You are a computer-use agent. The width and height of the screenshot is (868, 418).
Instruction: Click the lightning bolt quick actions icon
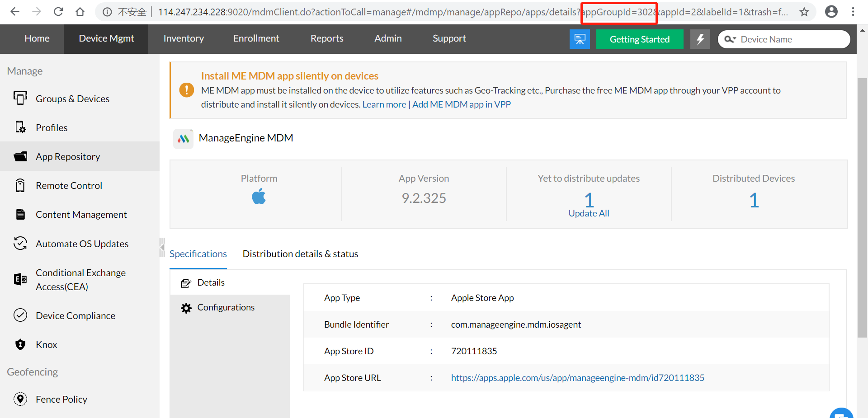(700, 39)
